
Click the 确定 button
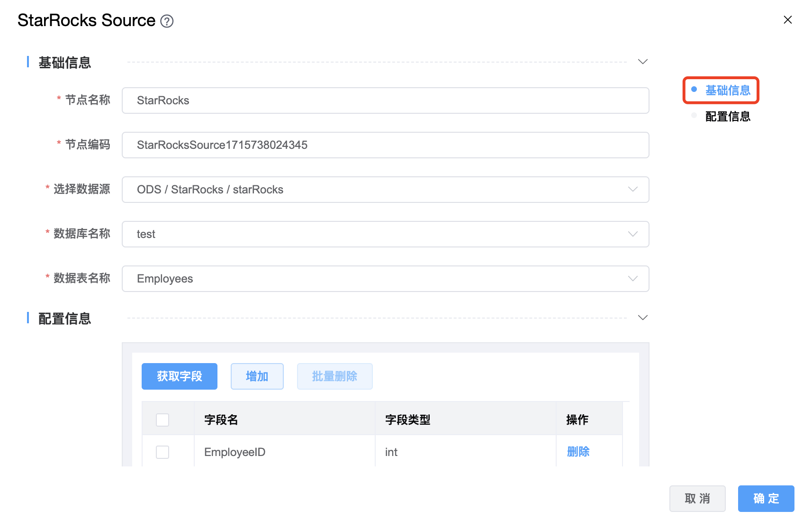766,499
